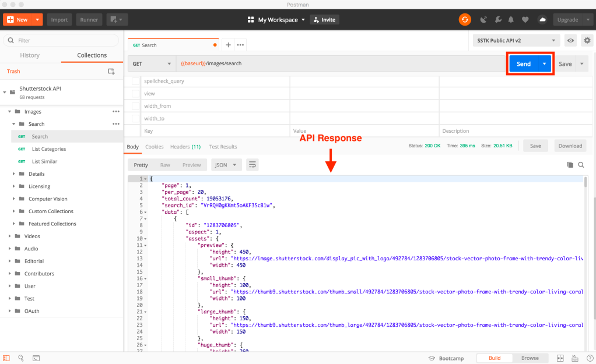The width and height of the screenshot is (596, 364).
Task: Open Headers (11) response tab
Action: click(185, 147)
